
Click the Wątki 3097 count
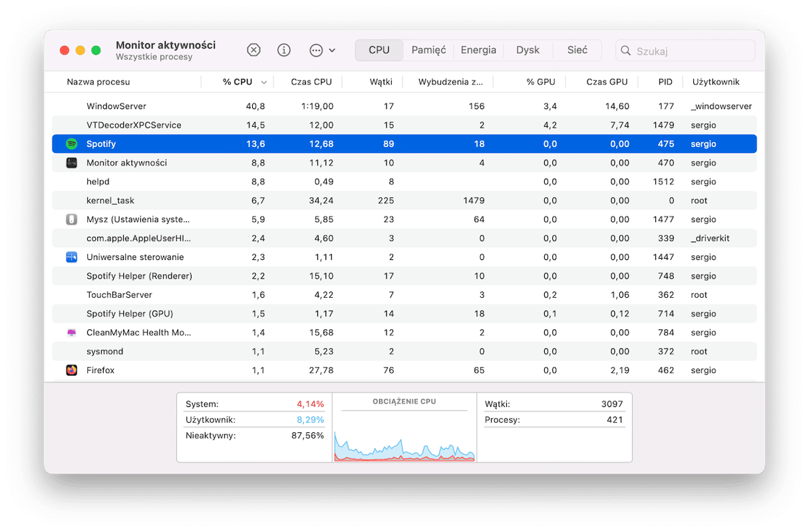[x=611, y=404]
